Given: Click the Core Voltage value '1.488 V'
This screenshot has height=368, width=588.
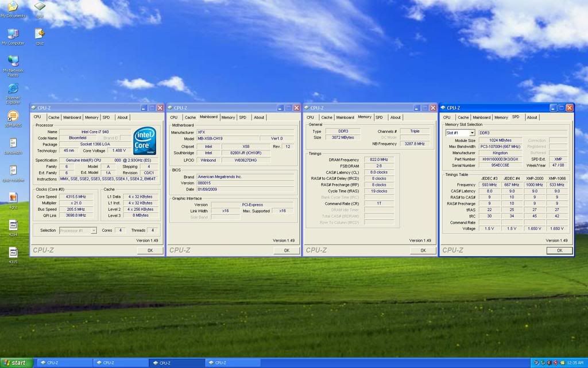Looking at the screenshot, I should (x=119, y=151).
